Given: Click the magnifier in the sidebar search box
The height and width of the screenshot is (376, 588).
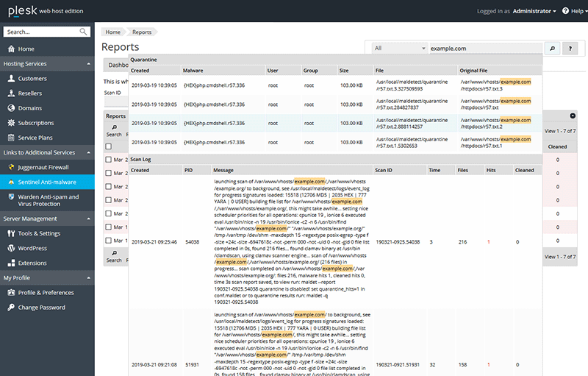Looking at the screenshot, I should [x=83, y=32].
